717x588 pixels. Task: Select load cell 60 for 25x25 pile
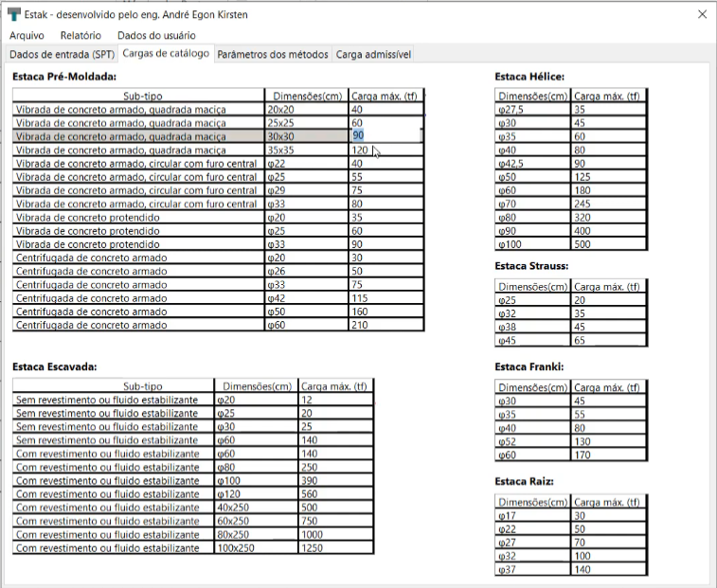coord(385,122)
